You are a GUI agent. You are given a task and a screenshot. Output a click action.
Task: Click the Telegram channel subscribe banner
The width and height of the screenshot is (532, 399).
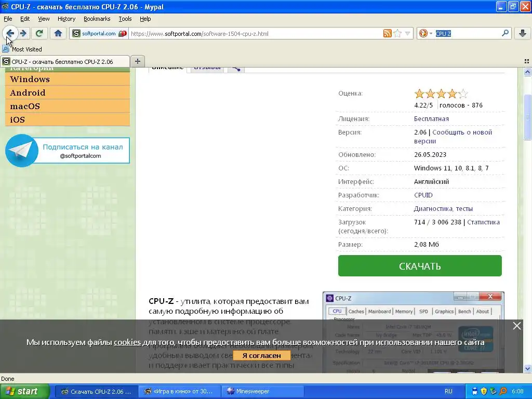[68, 151]
